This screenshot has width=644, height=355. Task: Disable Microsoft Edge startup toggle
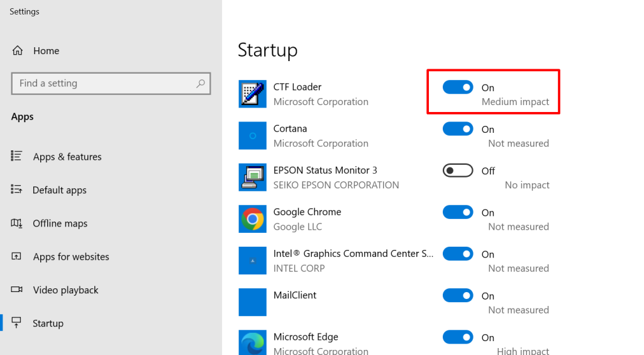point(458,337)
